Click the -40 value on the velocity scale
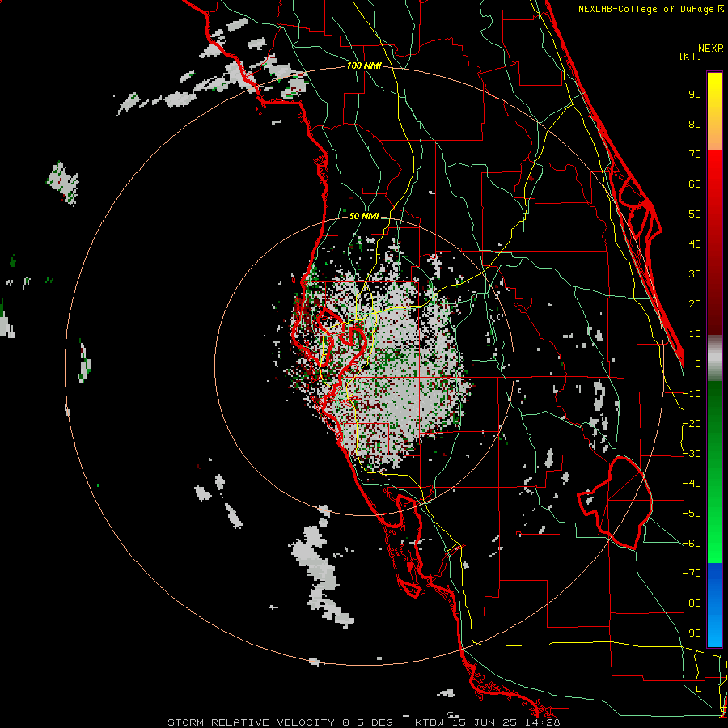 click(692, 484)
